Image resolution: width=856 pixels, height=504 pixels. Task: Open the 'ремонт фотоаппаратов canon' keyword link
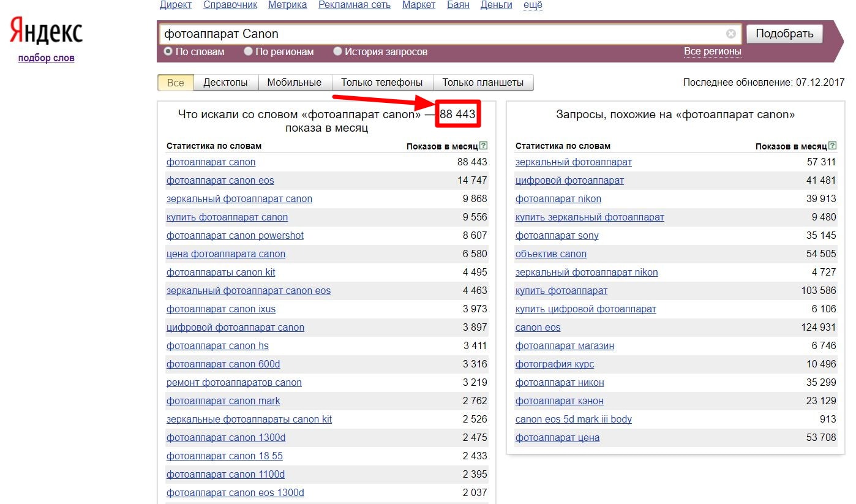coord(234,383)
